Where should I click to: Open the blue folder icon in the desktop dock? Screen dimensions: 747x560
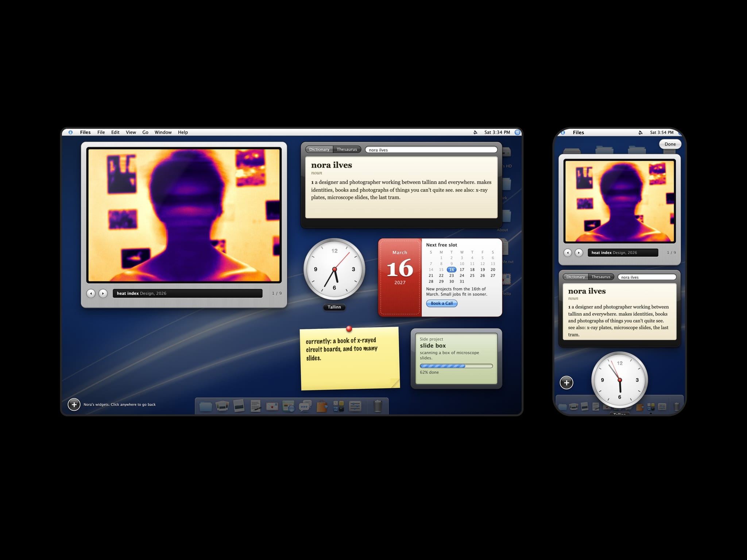pos(206,406)
